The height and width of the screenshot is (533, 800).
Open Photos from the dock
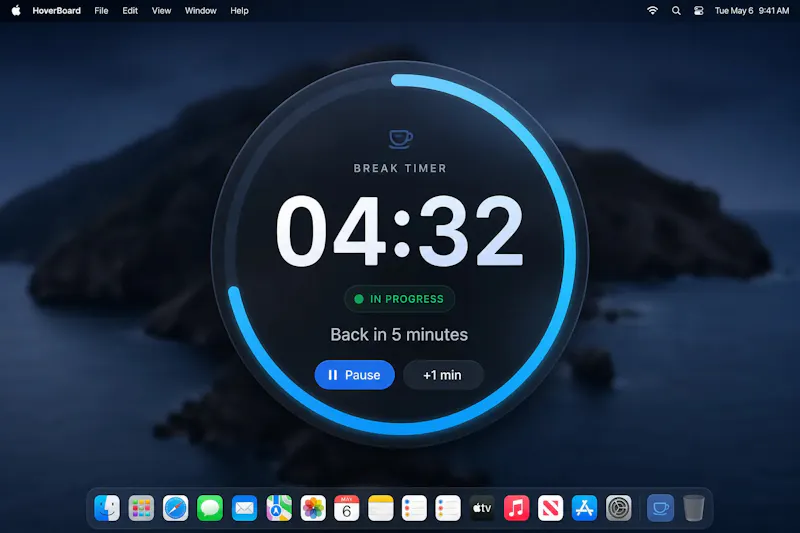coord(313,508)
